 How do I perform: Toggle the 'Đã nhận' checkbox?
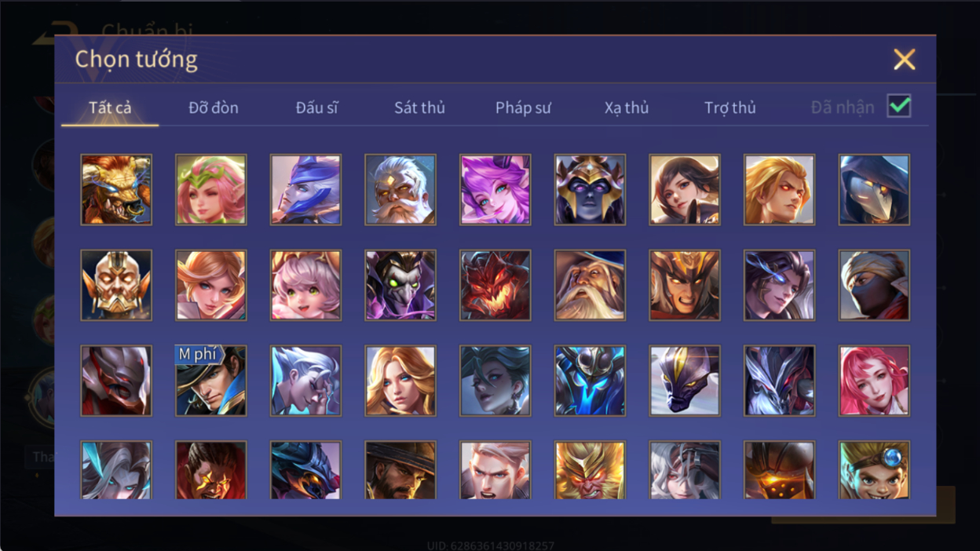899,106
